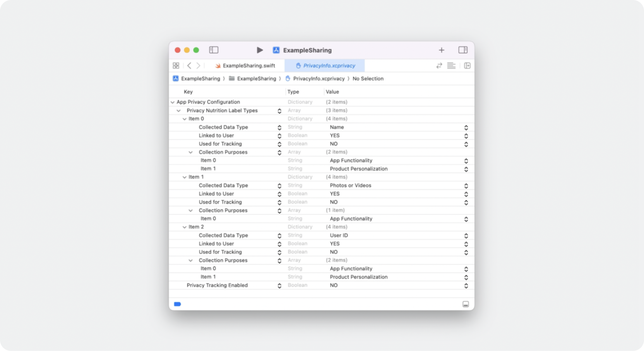Collapse the Item 2 dictionary

pos(185,227)
